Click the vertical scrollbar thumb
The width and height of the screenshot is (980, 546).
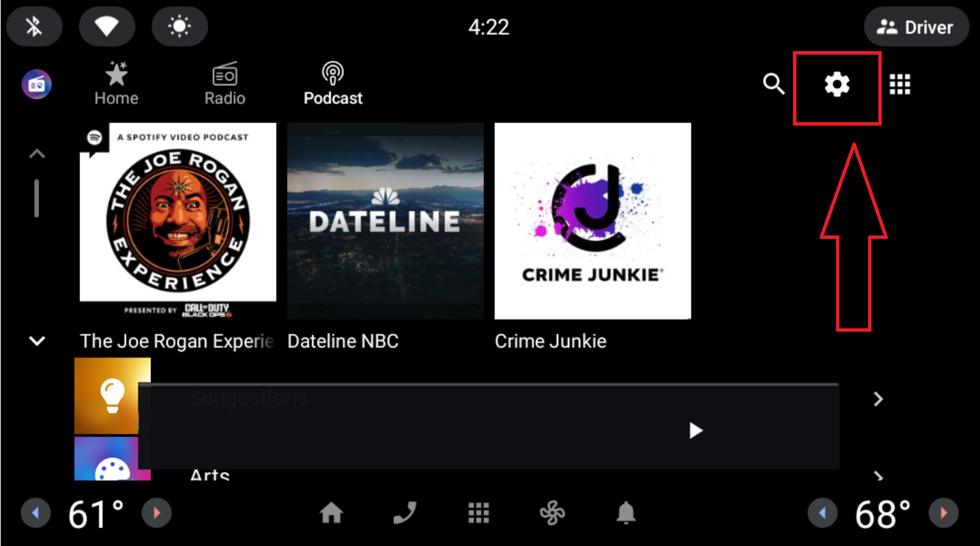[x=36, y=198]
